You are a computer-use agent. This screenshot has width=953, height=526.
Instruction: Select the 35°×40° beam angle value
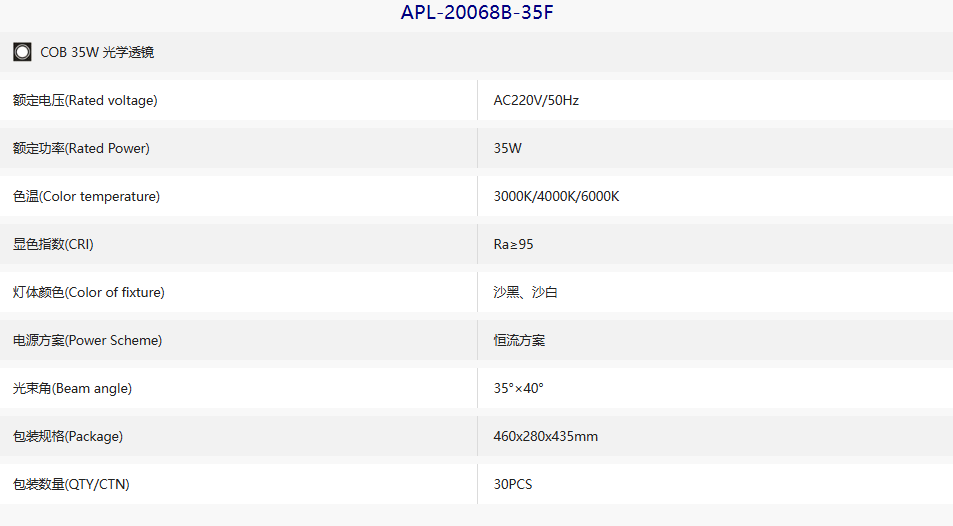click(518, 389)
